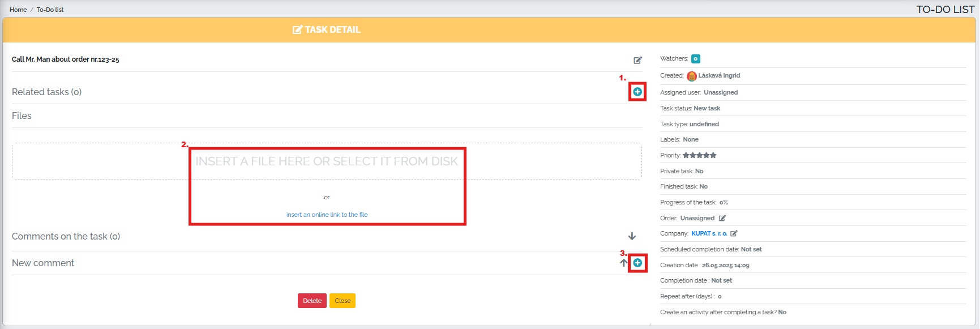Click the watchers count badge
The image size is (980, 329).
(x=696, y=59)
